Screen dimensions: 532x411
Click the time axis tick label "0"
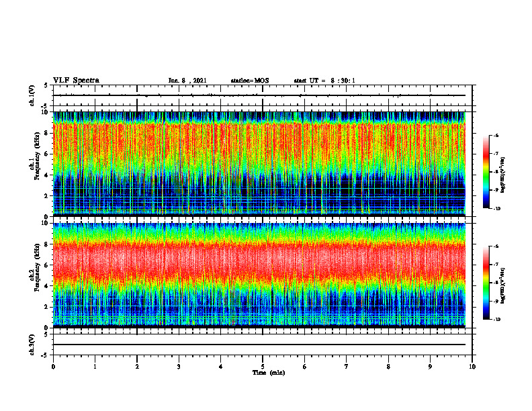pos(53,367)
